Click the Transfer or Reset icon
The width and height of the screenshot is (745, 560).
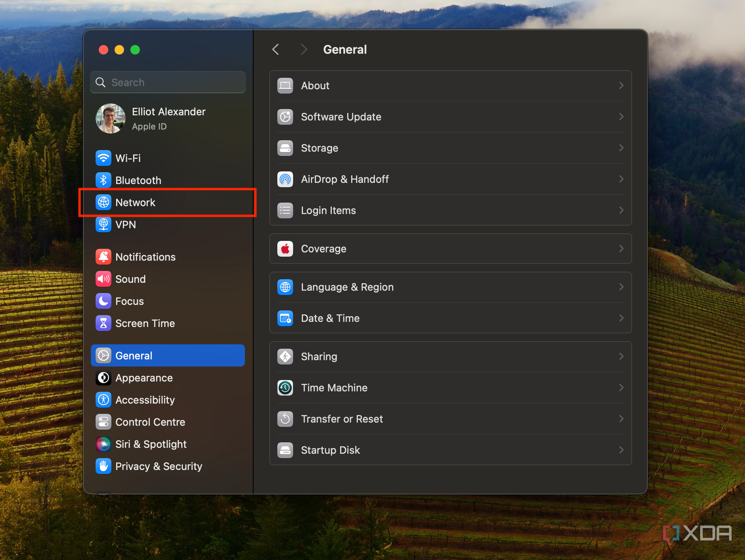click(x=285, y=419)
